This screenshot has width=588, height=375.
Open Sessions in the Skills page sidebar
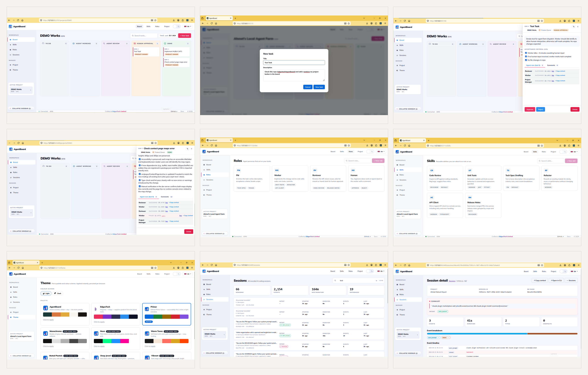[403, 180]
